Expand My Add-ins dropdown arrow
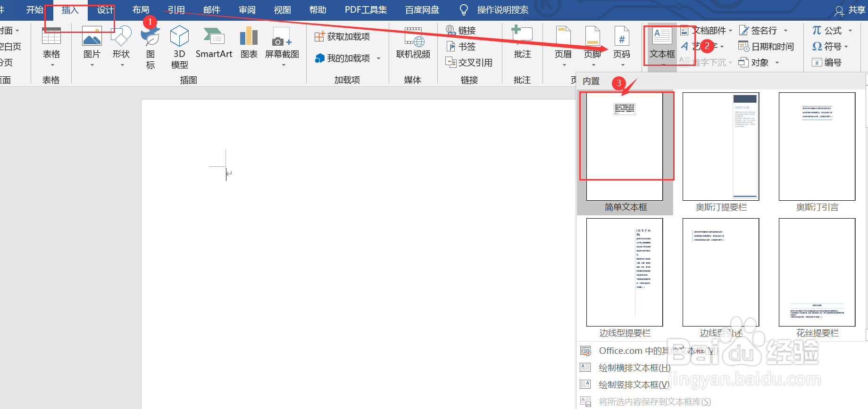 point(378,58)
